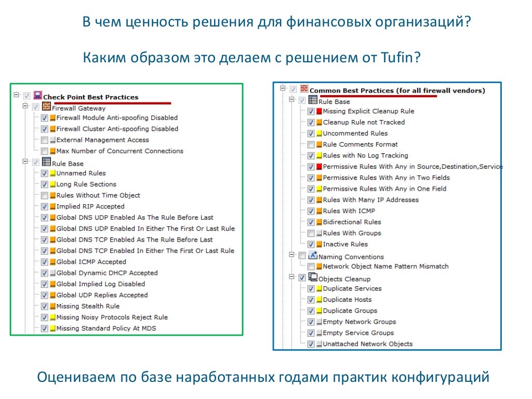Select Global ICMP Accepted tree item
Image resolution: width=532 pixels, height=399 pixels.
click(91, 262)
